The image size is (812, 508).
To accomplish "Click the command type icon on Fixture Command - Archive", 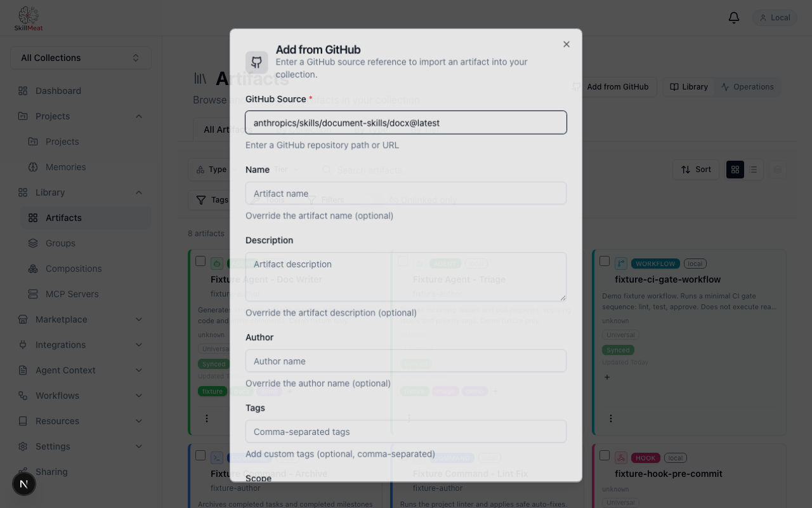I will point(217,458).
